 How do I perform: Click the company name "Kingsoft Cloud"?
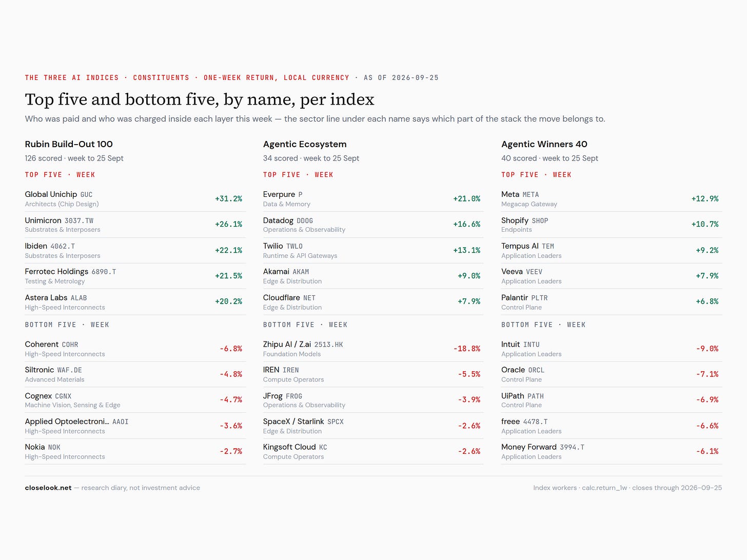289,447
